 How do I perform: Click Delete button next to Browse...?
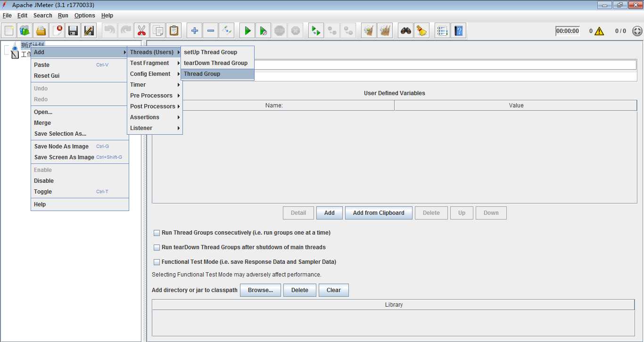299,290
